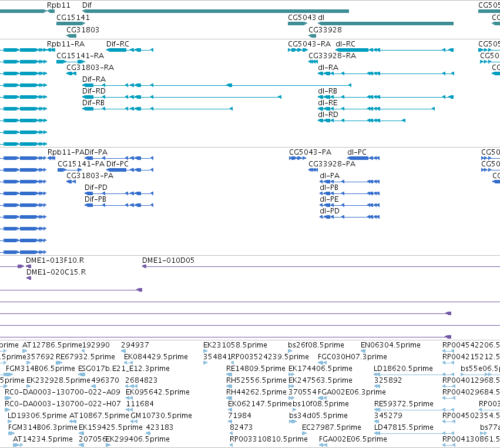Click the Dif-PB protein label

pos(95,199)
